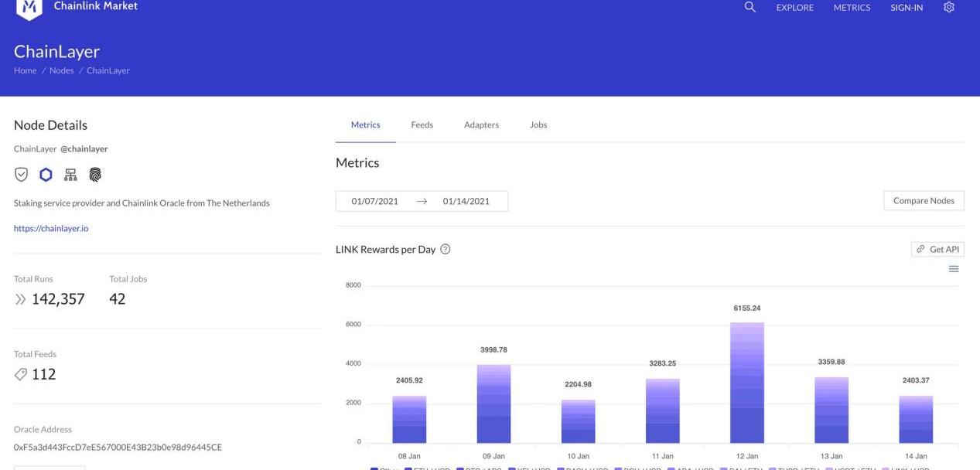Visit the https://chainlayer.io link
Image resolution: width=980 pixels, height=470 pixels.
click(51, 228)
